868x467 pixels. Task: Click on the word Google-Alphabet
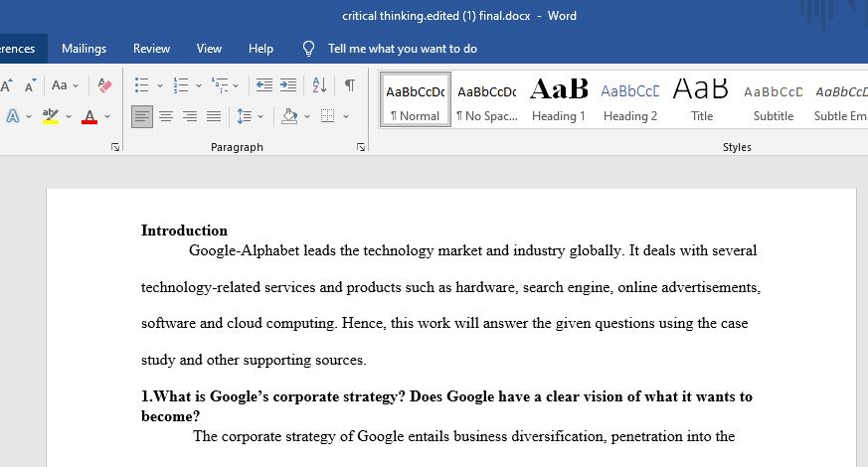click(245, 250)
